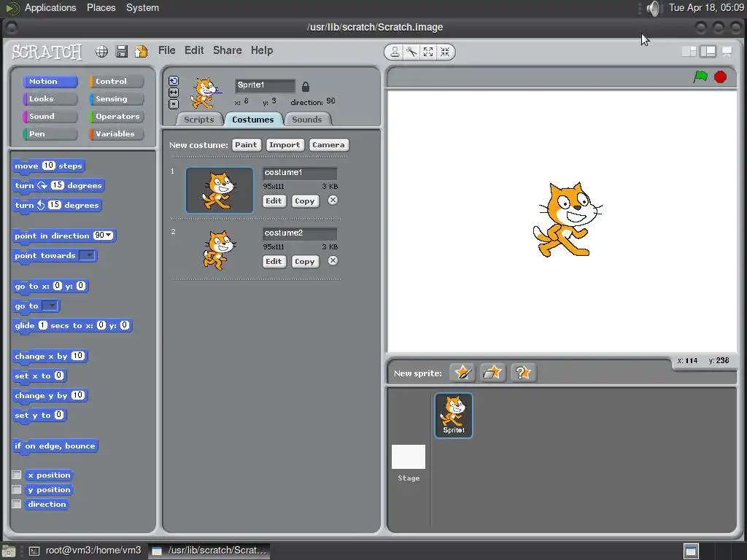Click the save project floppy icon

[x=122, y=52]
